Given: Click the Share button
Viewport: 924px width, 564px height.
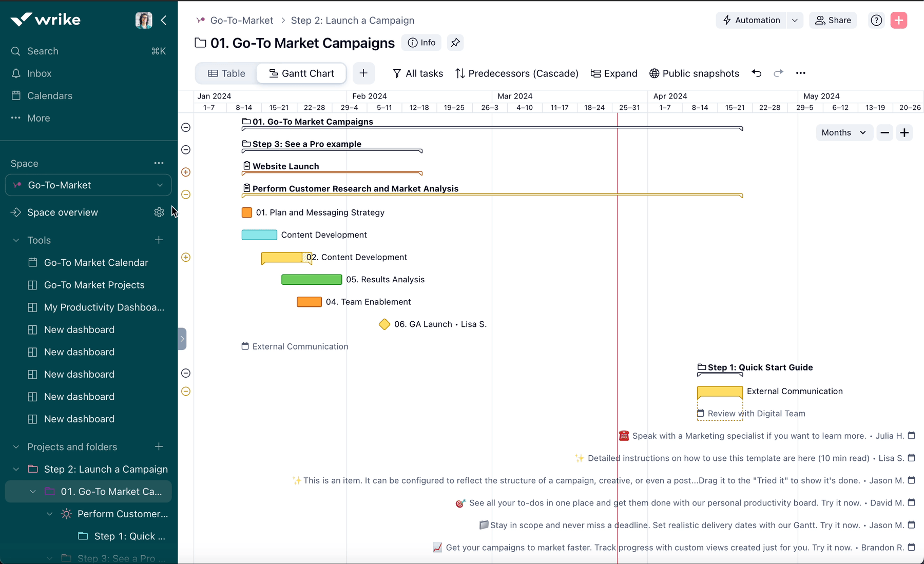Looking at the screenshot, I should pyautogui.click(x=833, y=20).
